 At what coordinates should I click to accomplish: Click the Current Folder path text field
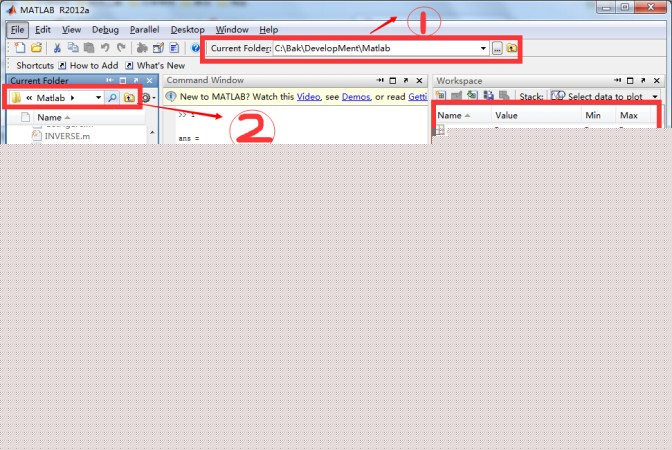pos(376,48)
